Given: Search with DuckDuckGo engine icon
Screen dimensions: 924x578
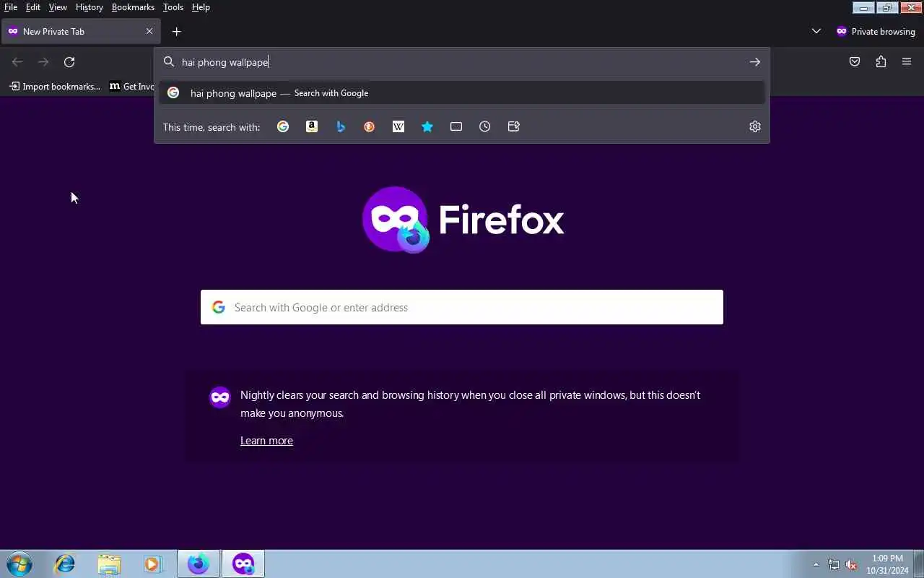Looking at the screenshot, I should (x=370, y=126).
